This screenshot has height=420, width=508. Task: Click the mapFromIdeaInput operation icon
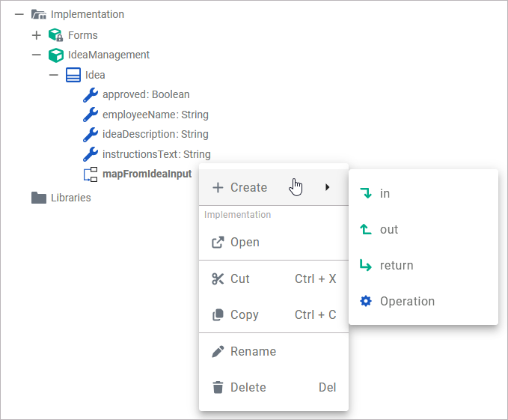pos(91,174)
